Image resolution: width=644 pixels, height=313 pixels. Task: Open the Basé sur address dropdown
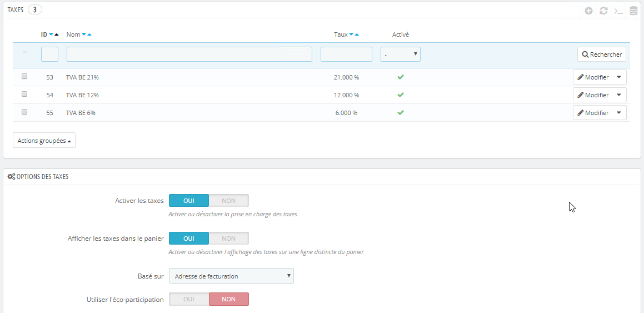click(231, 276)
